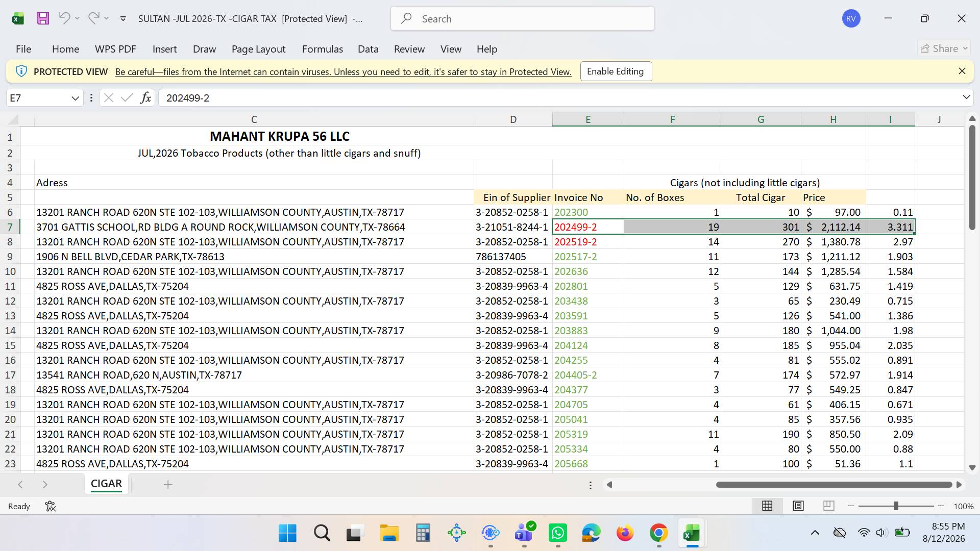Expand the Name Box dropdown
The image size is (980, 551).
click(x=75, y=98)
